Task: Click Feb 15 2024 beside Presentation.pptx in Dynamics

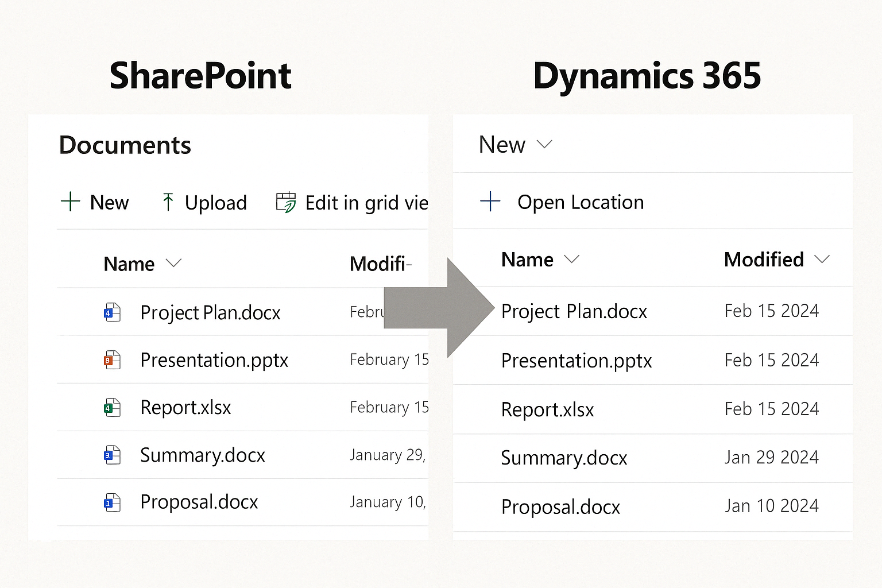Action: pyautogui.click(x=772, y=360)
